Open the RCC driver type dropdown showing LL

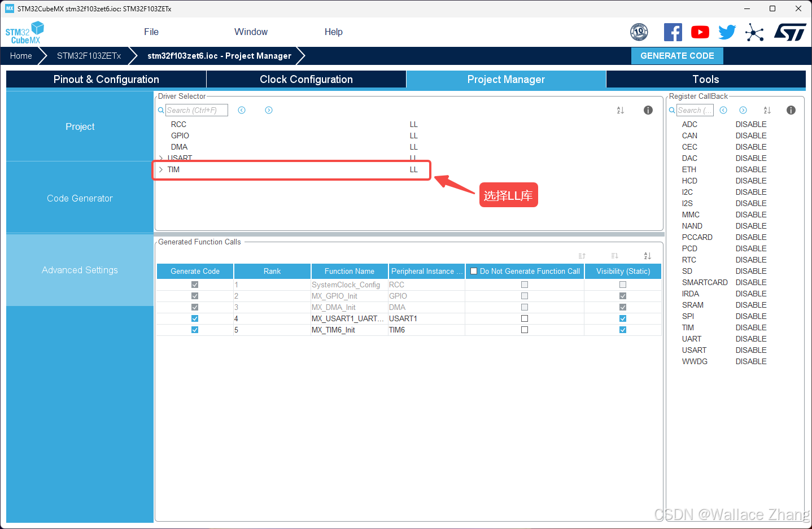[x=414, y=124]
